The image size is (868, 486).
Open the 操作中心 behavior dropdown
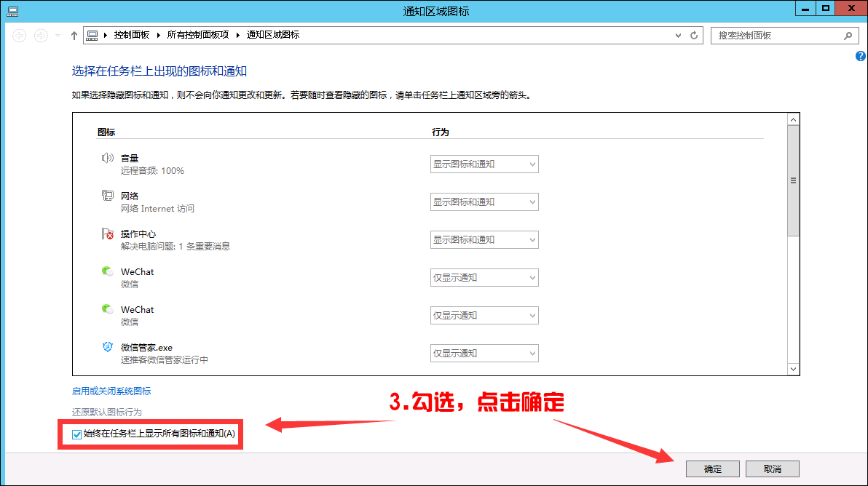pyautogui.click(x=484, y=239)
